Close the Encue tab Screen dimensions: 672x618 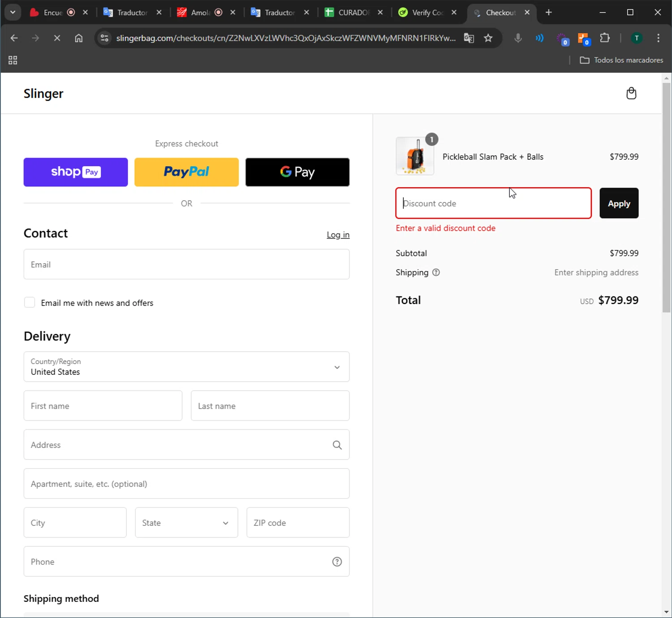coord(85,13)
